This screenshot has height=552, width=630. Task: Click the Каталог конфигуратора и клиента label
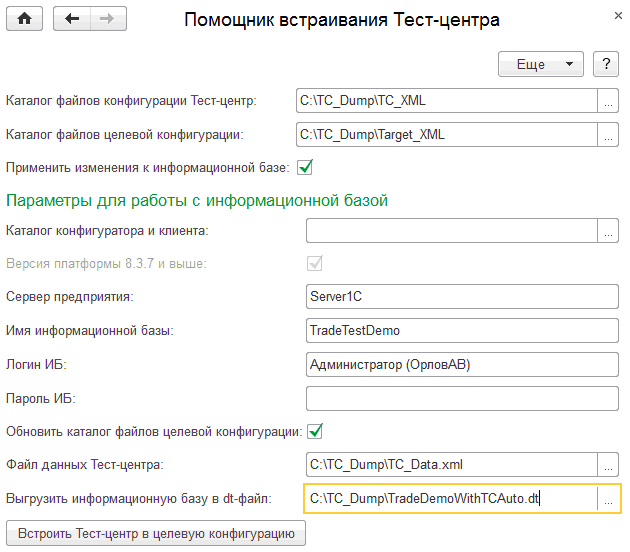coord(107,231)
